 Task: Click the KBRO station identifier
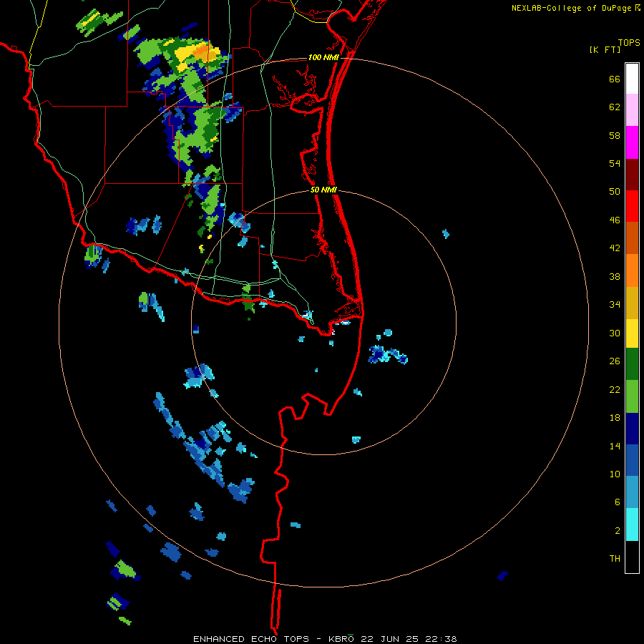341,639
